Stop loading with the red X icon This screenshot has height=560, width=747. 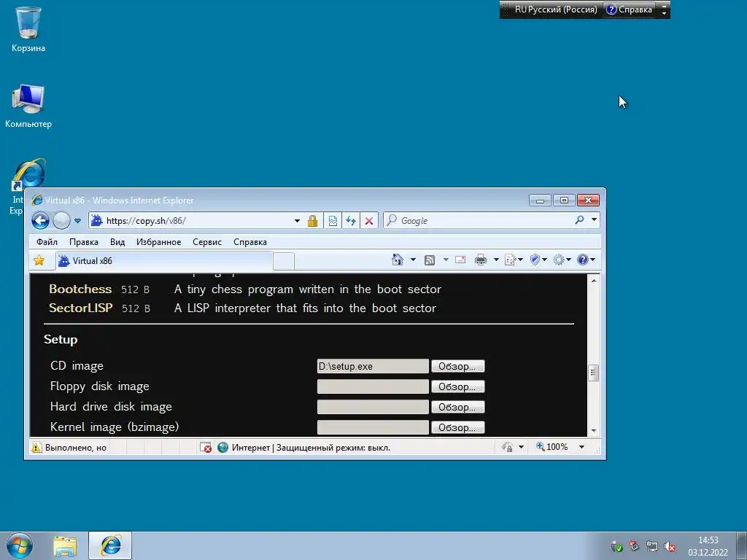click(368, 221)
